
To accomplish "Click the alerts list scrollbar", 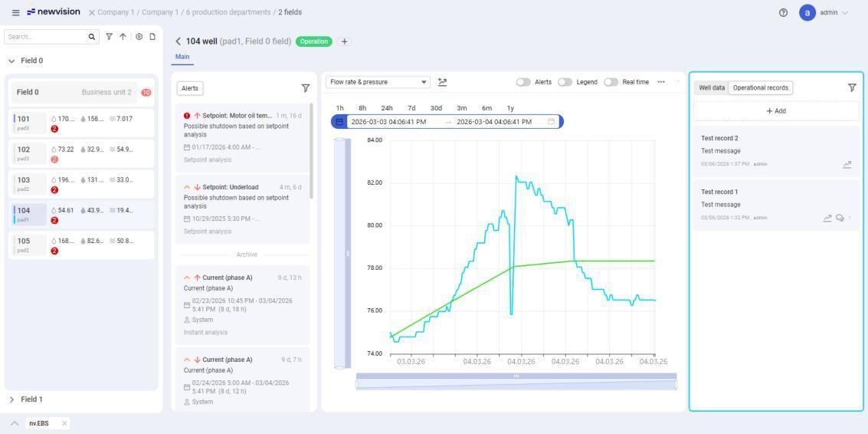I will click(x=312, y=151).
